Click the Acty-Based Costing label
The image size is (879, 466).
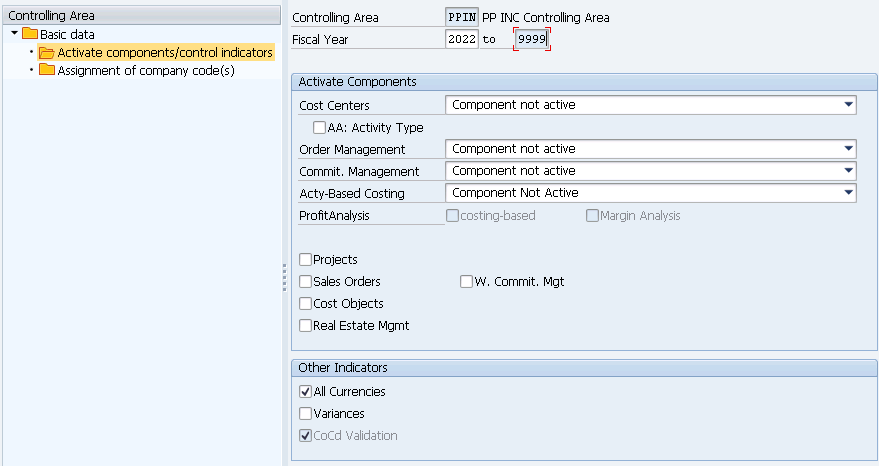(x=351, y=193)
